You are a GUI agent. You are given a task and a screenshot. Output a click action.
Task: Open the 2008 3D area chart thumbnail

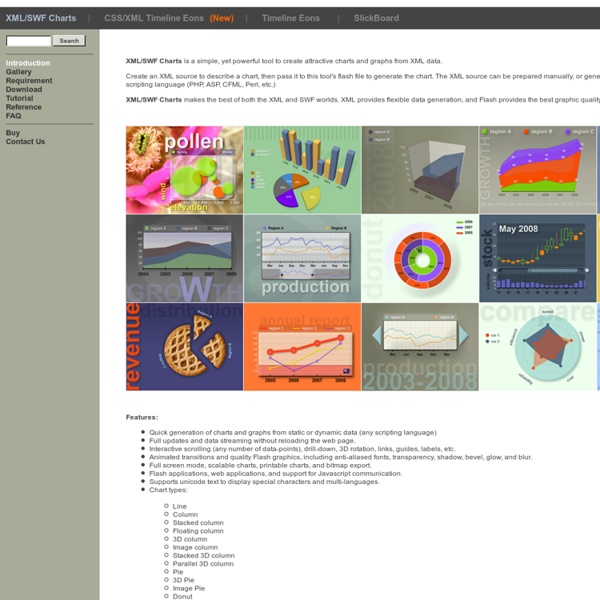pyautogui.click(x=420, y=170)
